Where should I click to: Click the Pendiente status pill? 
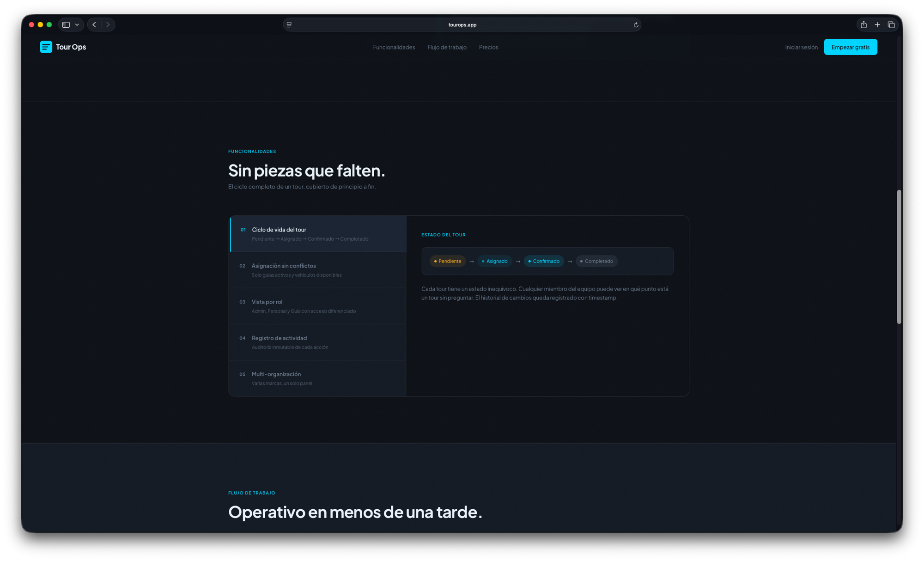(447, 261)
